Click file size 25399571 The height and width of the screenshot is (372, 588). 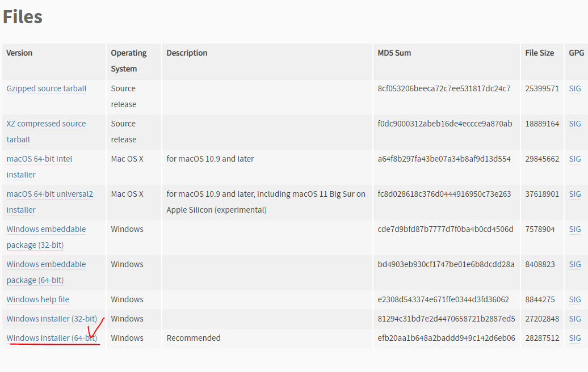click(542, 89)
